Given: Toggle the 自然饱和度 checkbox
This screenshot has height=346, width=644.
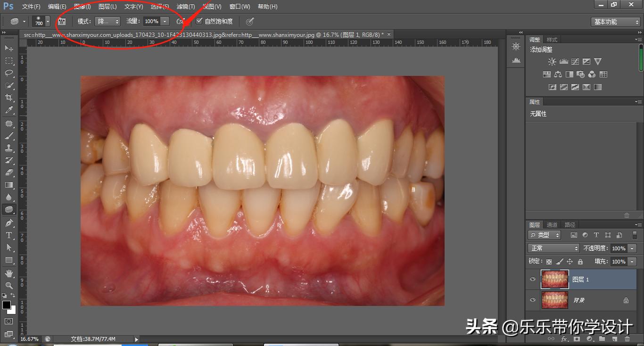Looking at the screenshot, I should (x=199, y=21).
